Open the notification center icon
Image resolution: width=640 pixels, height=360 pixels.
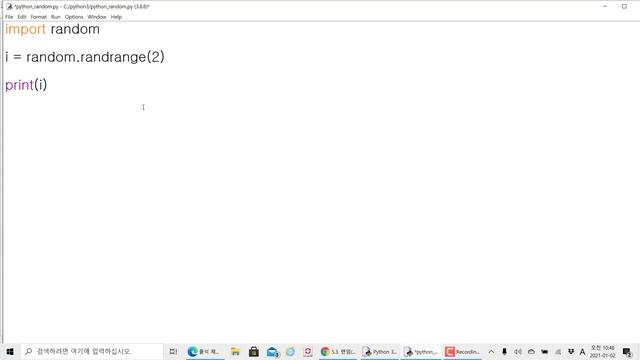(x=627, y=351)
